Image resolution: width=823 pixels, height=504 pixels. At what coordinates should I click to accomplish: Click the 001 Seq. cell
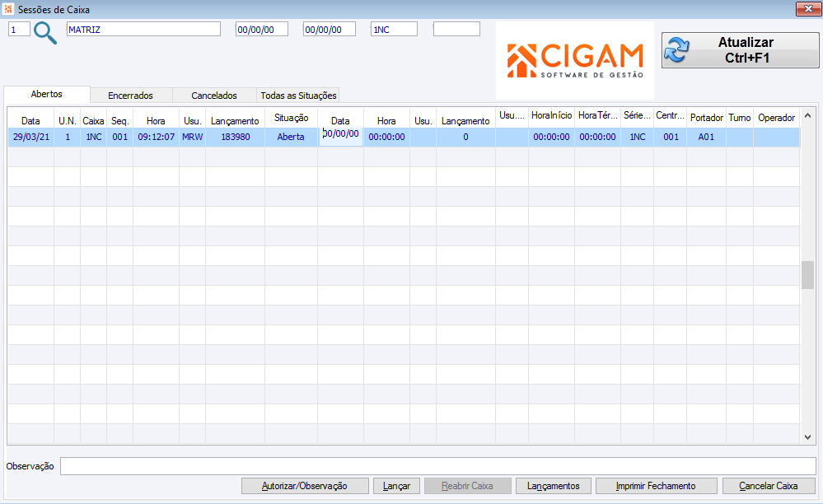pos(119,137)
